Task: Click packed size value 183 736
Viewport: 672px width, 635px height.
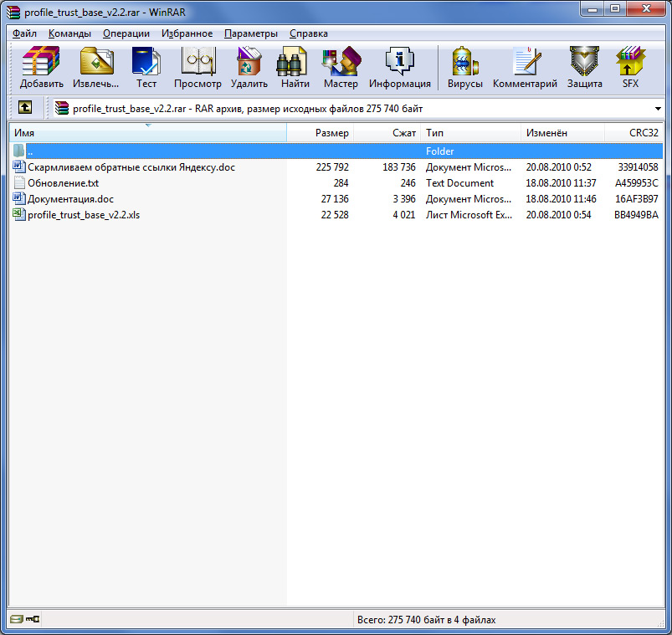Action: (x=399, y=167)
